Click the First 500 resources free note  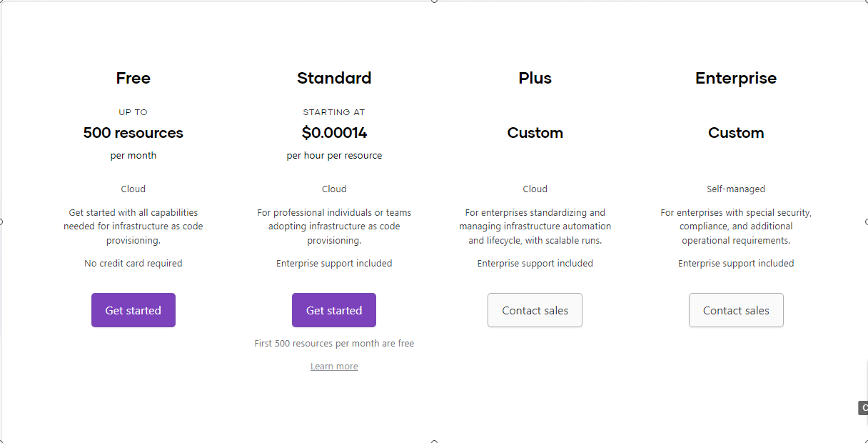333,343
